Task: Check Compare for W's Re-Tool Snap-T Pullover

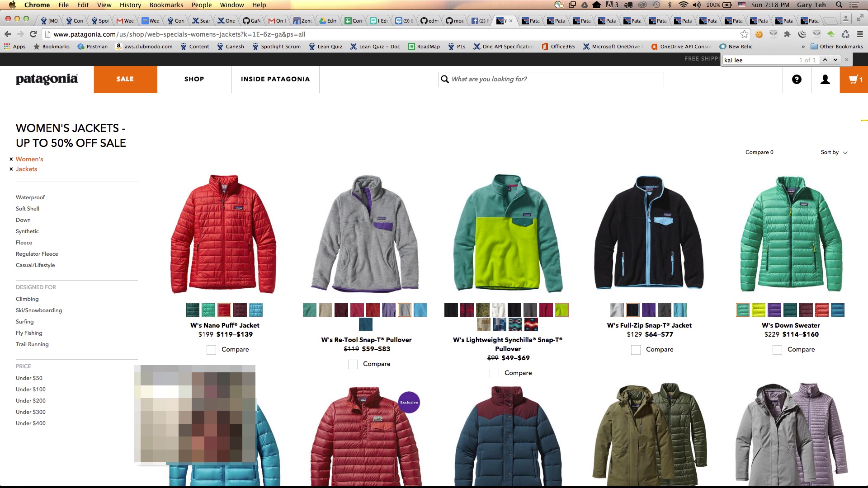Action: (x=353, y=364)
